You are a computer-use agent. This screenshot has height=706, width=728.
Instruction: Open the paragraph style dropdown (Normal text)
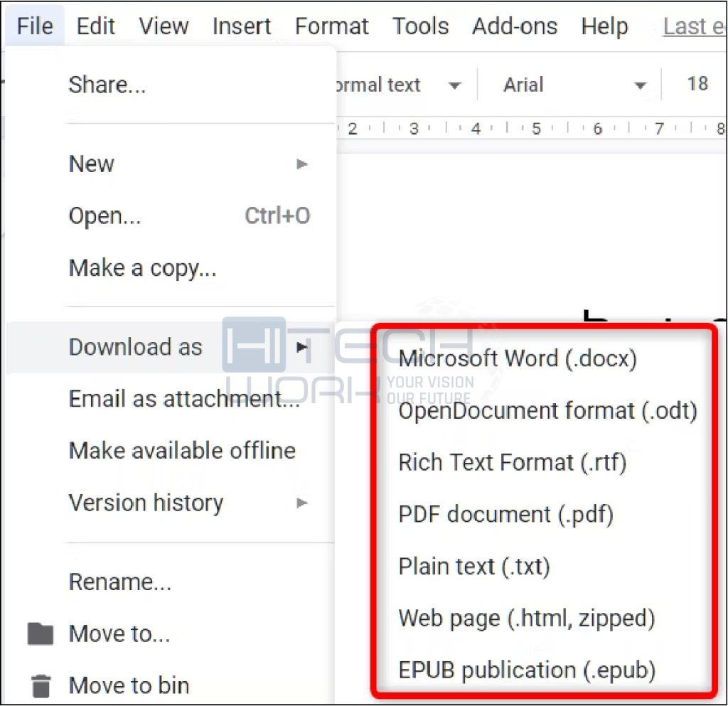(401, 85)
